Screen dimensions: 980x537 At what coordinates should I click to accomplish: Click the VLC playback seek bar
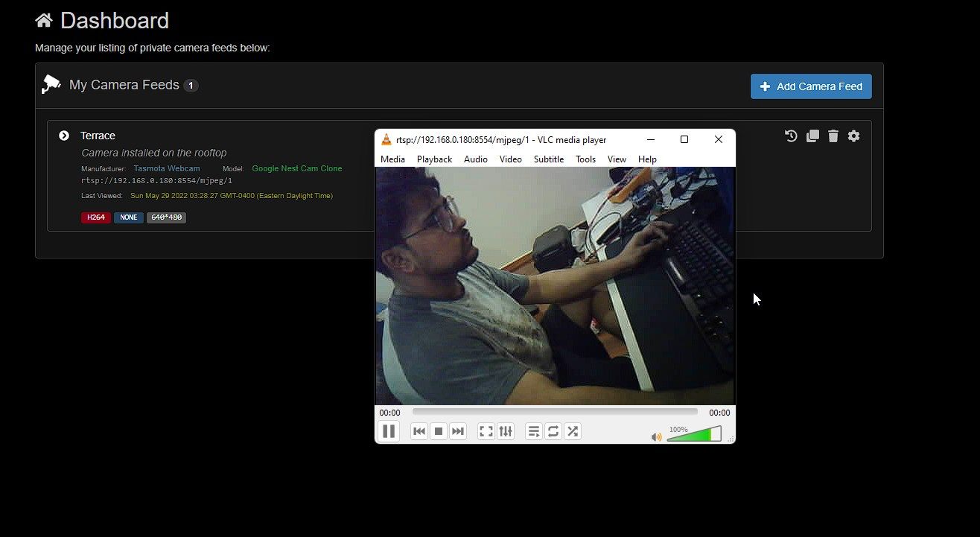pos(555,412)
